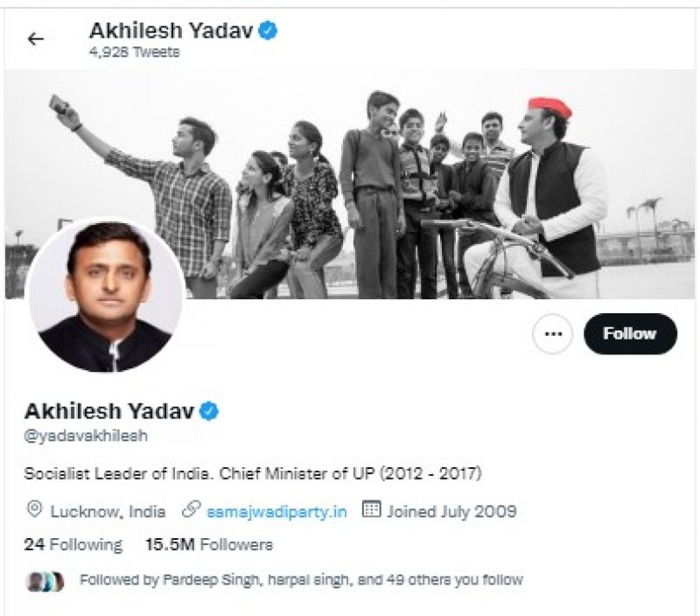Go back using the left arrow

point(36,39)
